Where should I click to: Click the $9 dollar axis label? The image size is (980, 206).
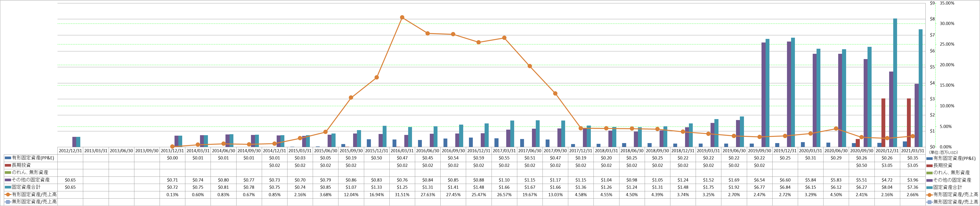pos(932,3)
